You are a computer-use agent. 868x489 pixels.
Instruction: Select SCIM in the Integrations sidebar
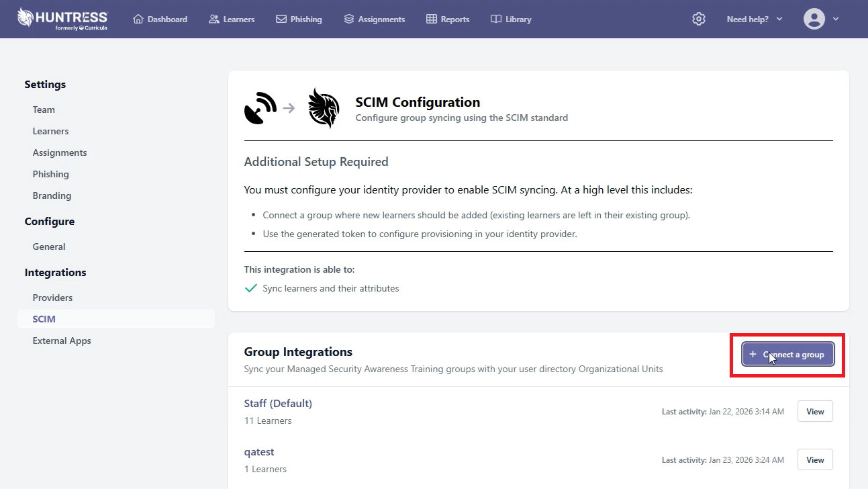115,319
